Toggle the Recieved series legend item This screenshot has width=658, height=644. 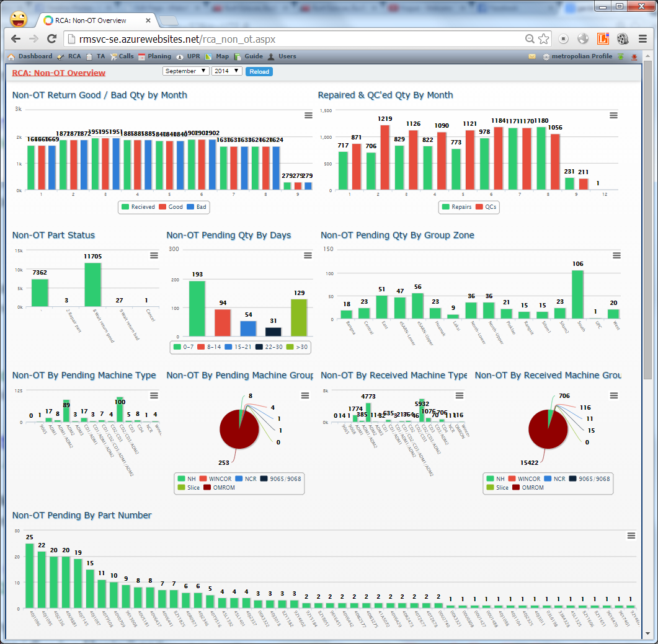[x=138, y=207]
